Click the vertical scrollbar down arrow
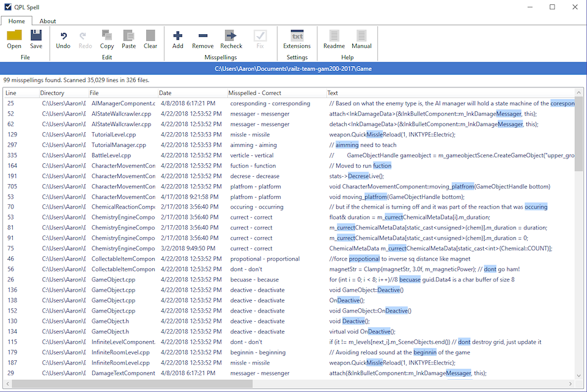Image resolution: width=587 pixels, height=392 pixels. [x=579, y=375]
